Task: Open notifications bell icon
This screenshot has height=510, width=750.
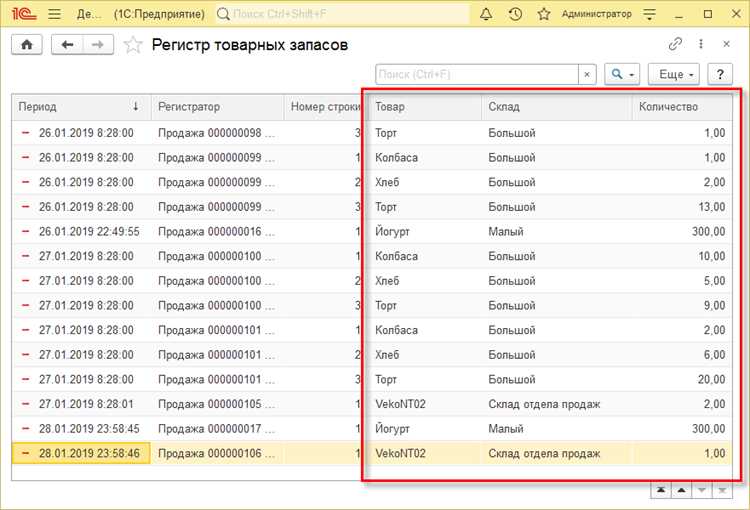Action: [485, 14]
